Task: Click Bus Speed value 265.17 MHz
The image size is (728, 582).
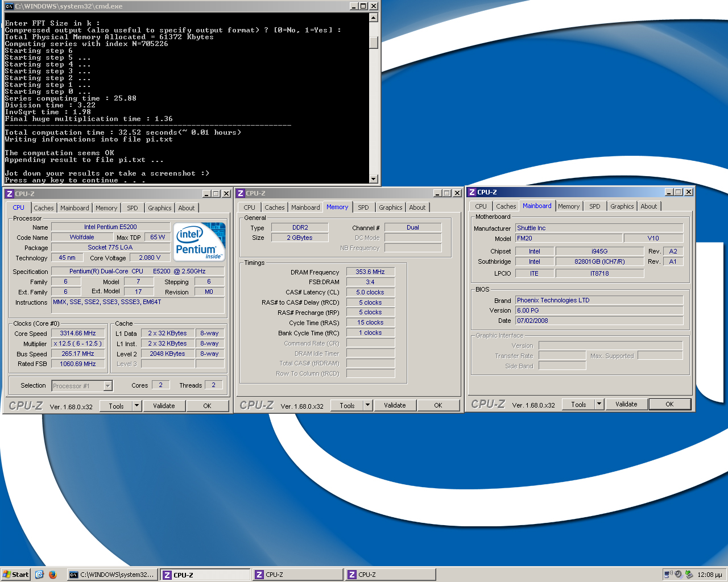Action: (x=78, y=354)
